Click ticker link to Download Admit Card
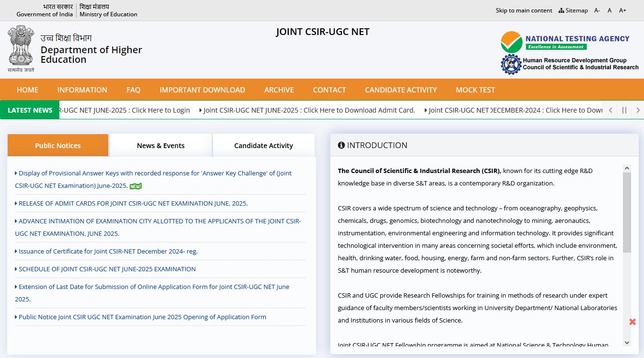644x358 pixels. (x=307, y=110)
